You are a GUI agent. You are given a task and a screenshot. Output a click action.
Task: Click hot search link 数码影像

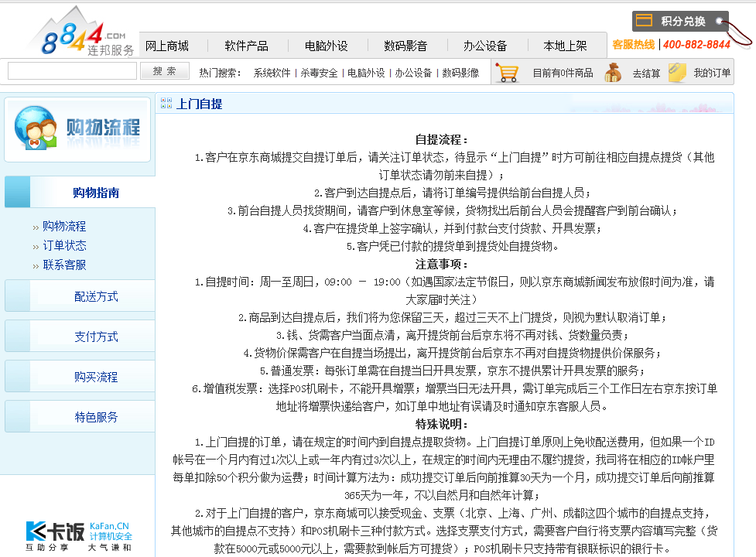coord(461,73)
